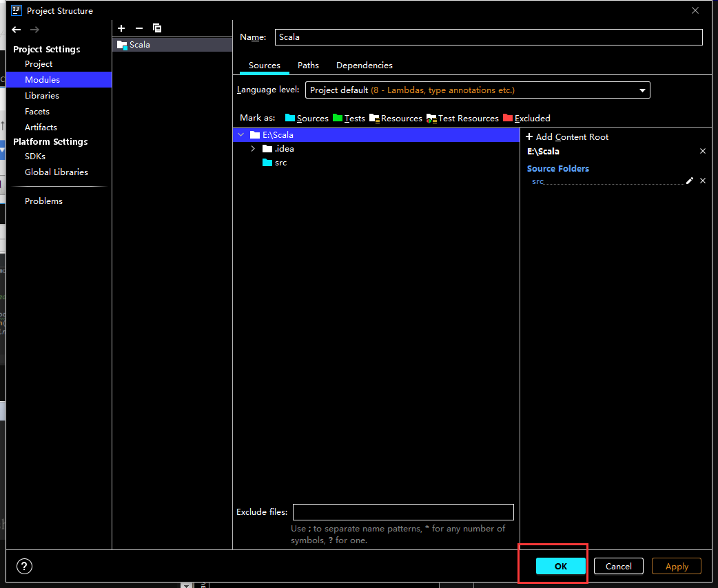Screen dimensions: 718x588
Task: Go forward with the right arrow icon
Action: pos(35,30)
